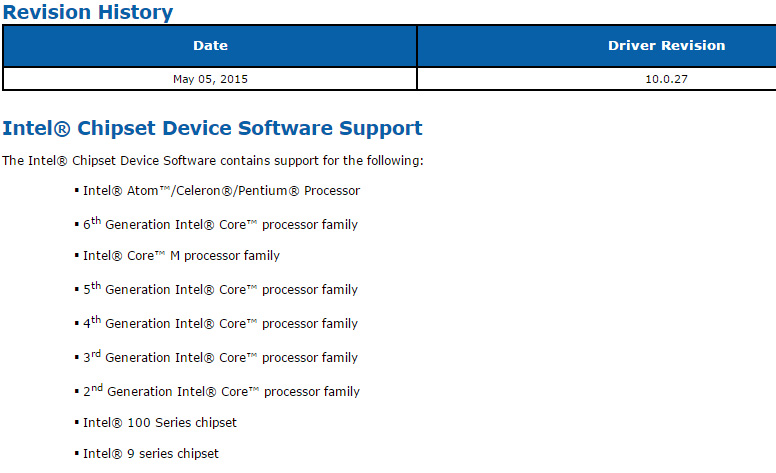Select the Atom/Celeron/Pentium Processor list item
Viewport: 776px width, 473px height.
click(x=221, y=191)
